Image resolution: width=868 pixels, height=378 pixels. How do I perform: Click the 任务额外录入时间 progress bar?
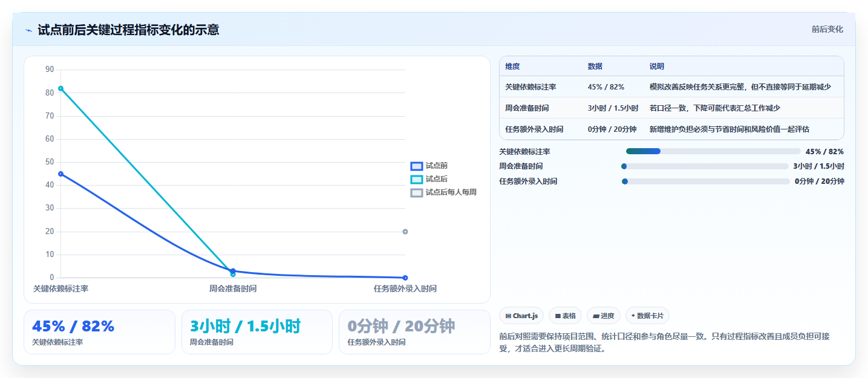tap(705, 181)
